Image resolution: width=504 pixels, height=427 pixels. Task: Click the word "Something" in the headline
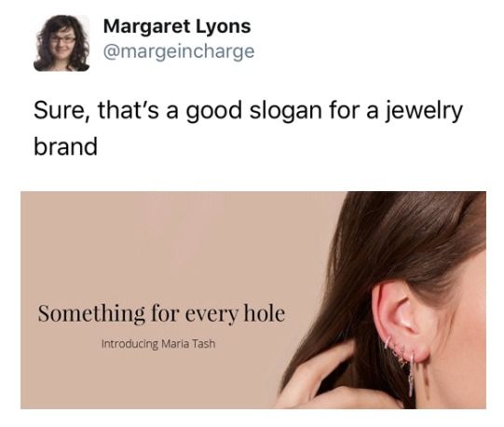click(91, 314)
